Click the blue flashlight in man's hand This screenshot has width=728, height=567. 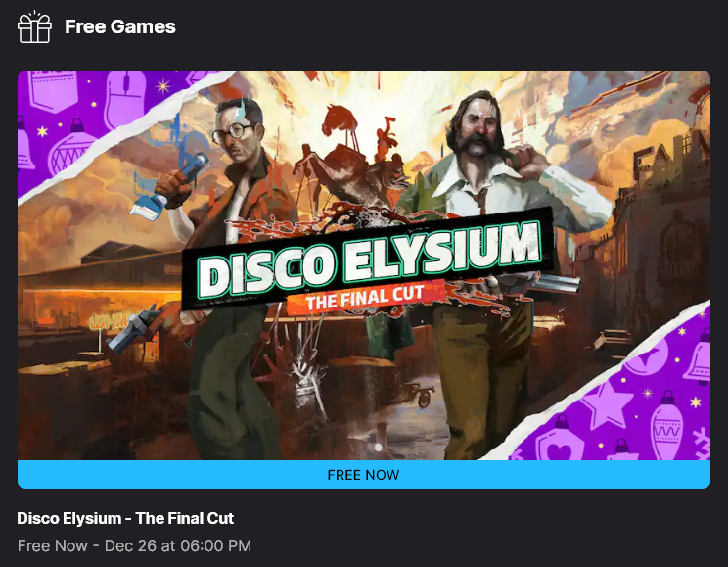[170, 186]
